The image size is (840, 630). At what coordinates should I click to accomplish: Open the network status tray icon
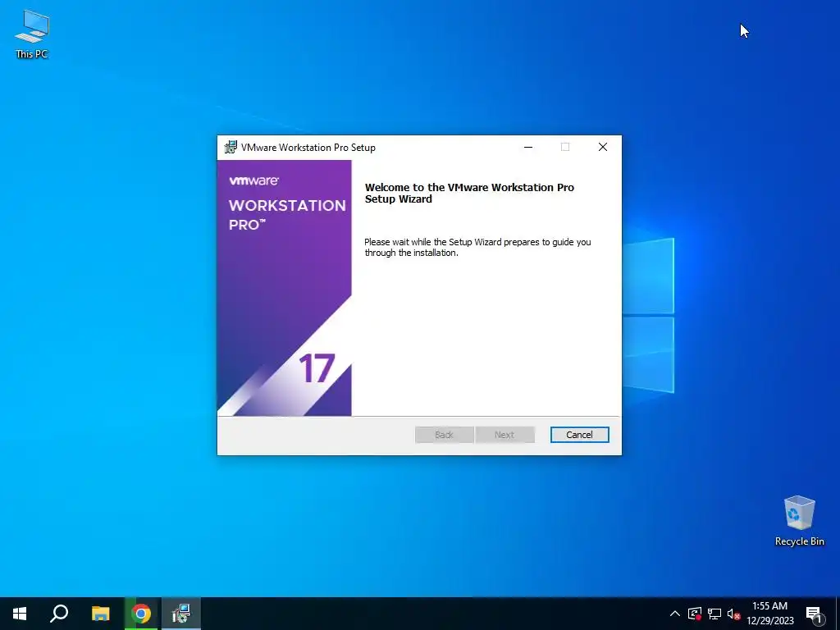(714, 614)
